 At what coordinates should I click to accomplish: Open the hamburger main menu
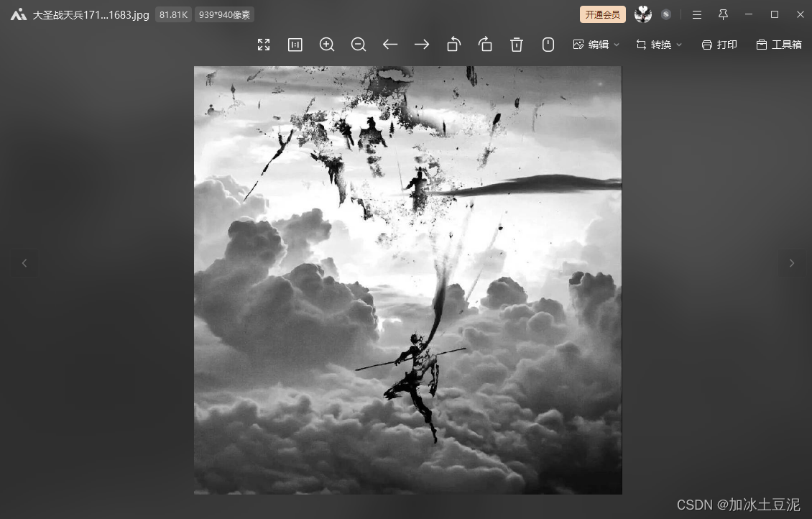[x=697, y=14]
